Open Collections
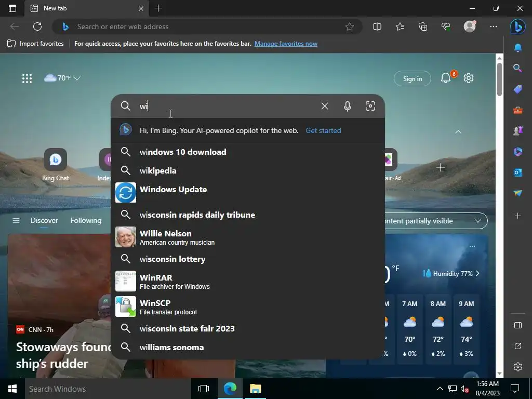 tap(423, 26)
